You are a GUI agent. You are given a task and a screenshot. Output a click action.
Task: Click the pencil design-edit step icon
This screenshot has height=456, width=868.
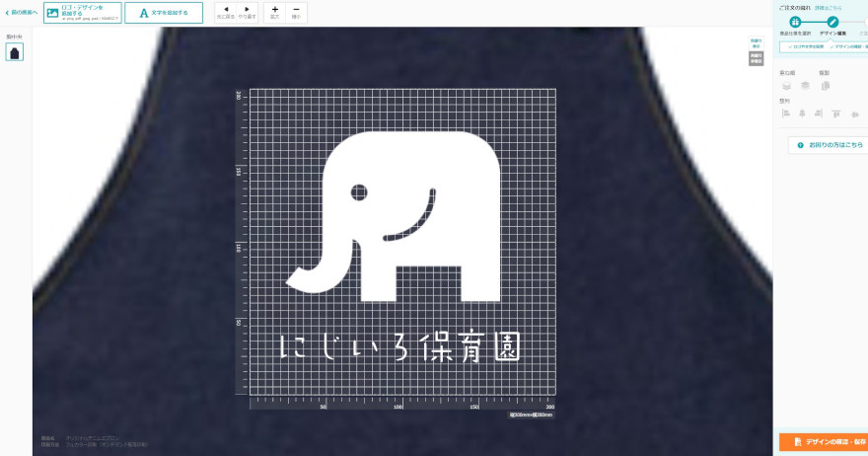click(x=832, y=22)
